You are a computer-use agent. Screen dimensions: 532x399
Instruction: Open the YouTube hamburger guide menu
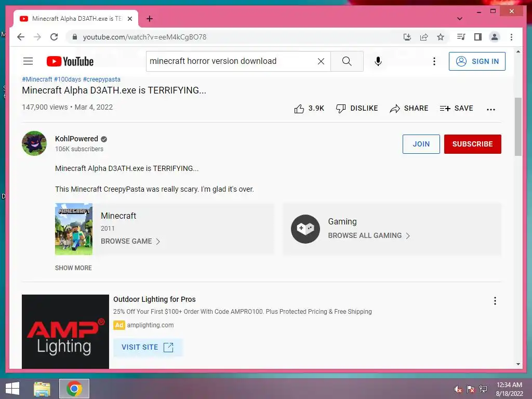point(28,61)
